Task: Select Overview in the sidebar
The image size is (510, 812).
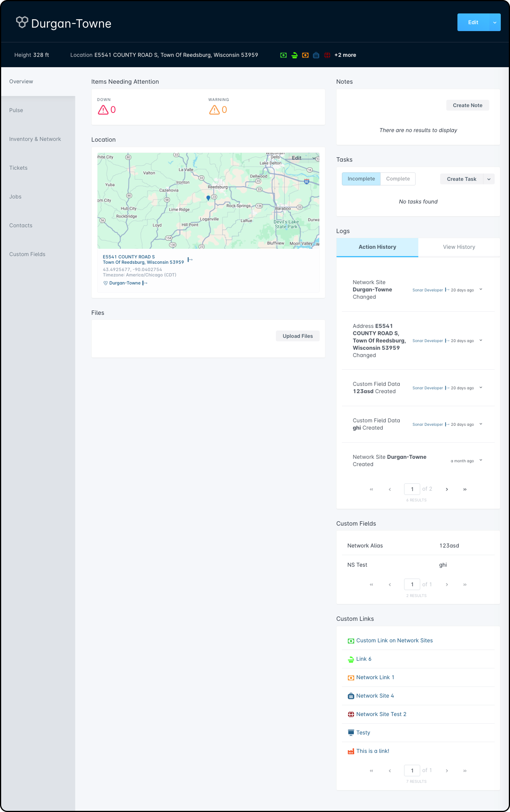Action: 21,81
